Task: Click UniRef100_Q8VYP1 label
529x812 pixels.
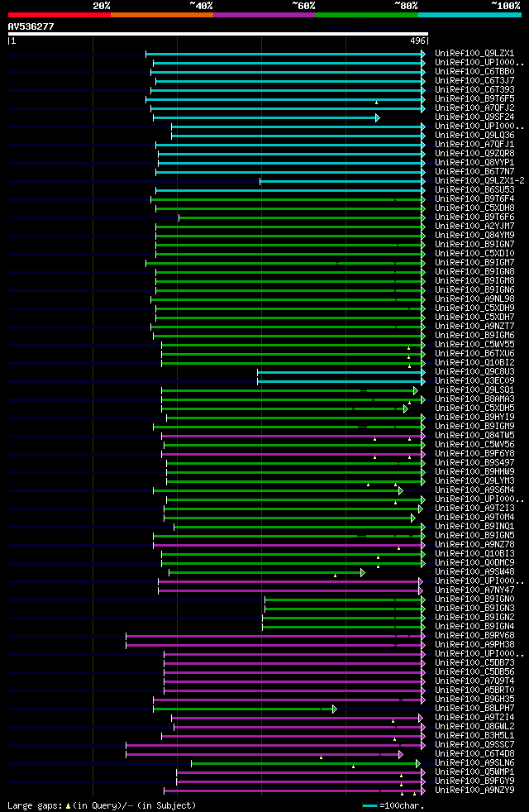Action: coord(474,163)
